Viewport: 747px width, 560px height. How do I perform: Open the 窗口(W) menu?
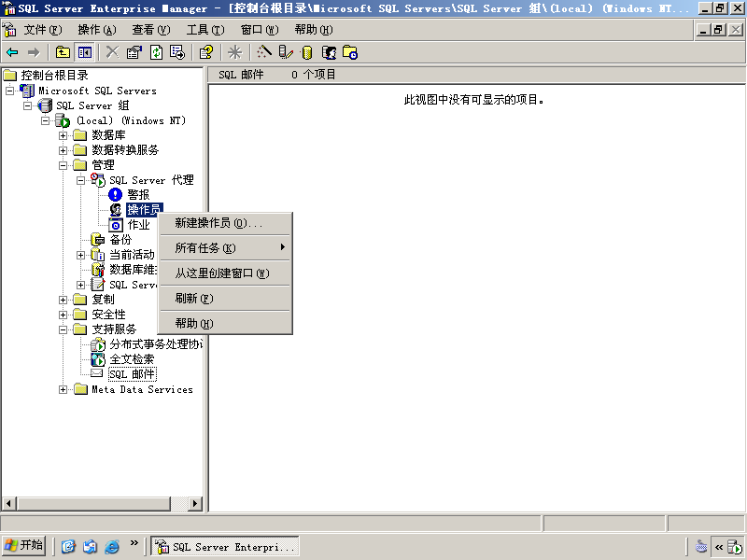pyautogui.click(x=260, y=30)
